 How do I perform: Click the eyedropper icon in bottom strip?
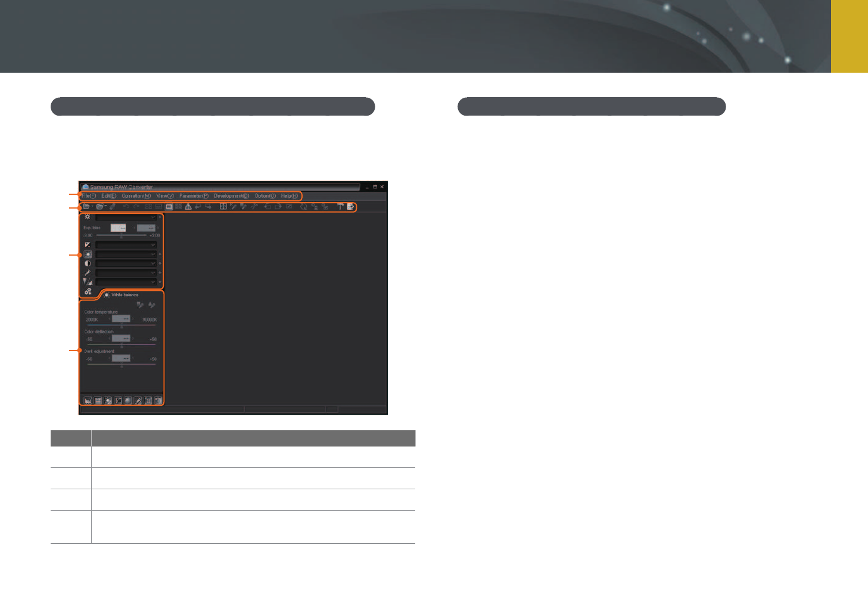[138, 401]
